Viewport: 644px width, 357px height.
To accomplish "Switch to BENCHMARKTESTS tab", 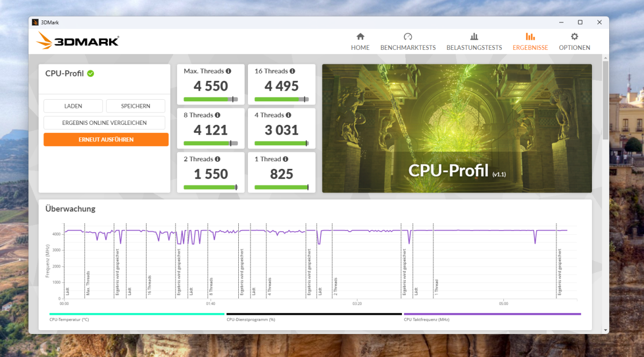I will (x=408, y=42).
